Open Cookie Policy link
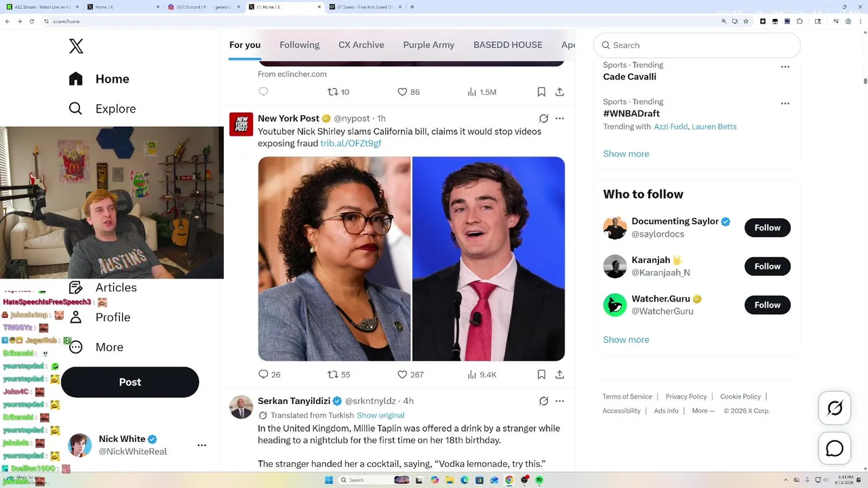 [741, 396]
